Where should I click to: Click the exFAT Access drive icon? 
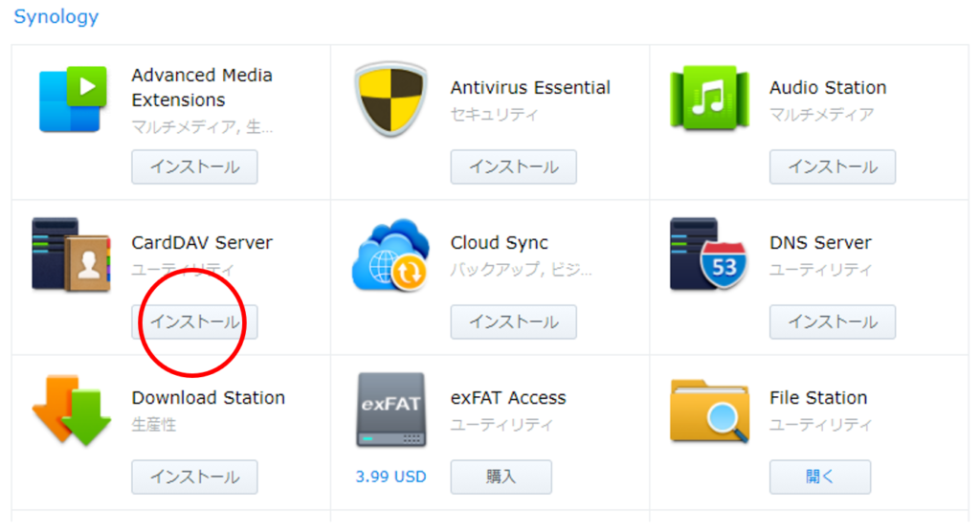point(391,410)
